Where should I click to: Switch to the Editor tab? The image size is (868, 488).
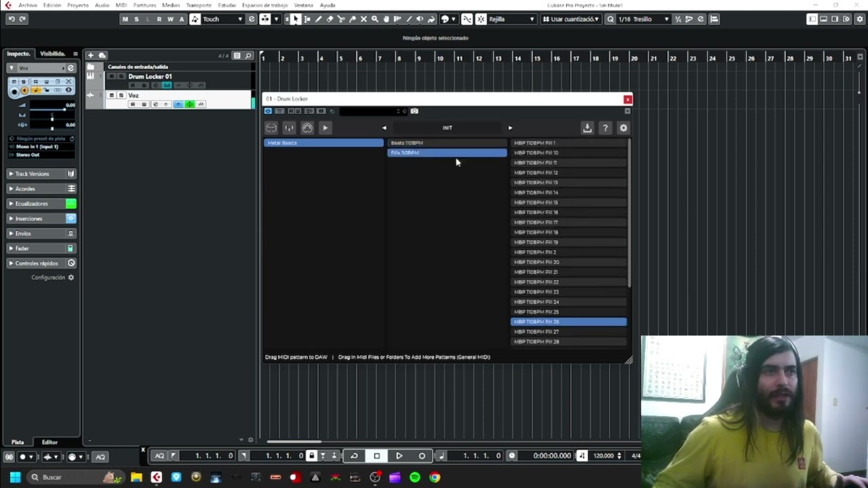[x=50, y=443]
